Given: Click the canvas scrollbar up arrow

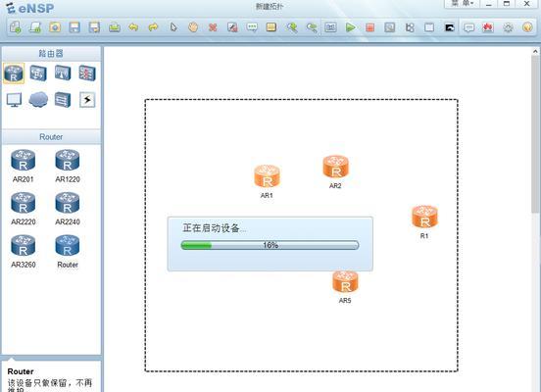Looking at the screenshot, I should point(535,51).
